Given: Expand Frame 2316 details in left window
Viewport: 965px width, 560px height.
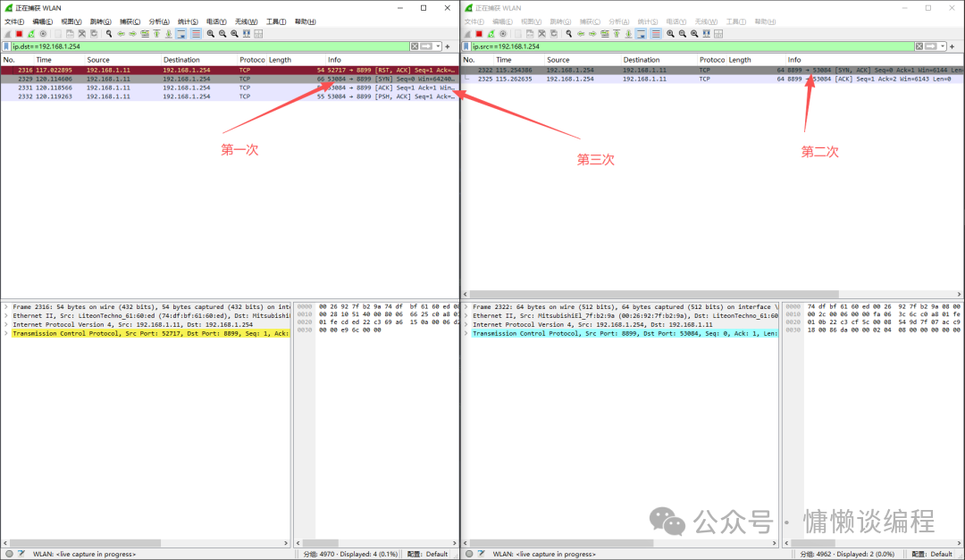Looking at the screenshot, I should point(6,306).
